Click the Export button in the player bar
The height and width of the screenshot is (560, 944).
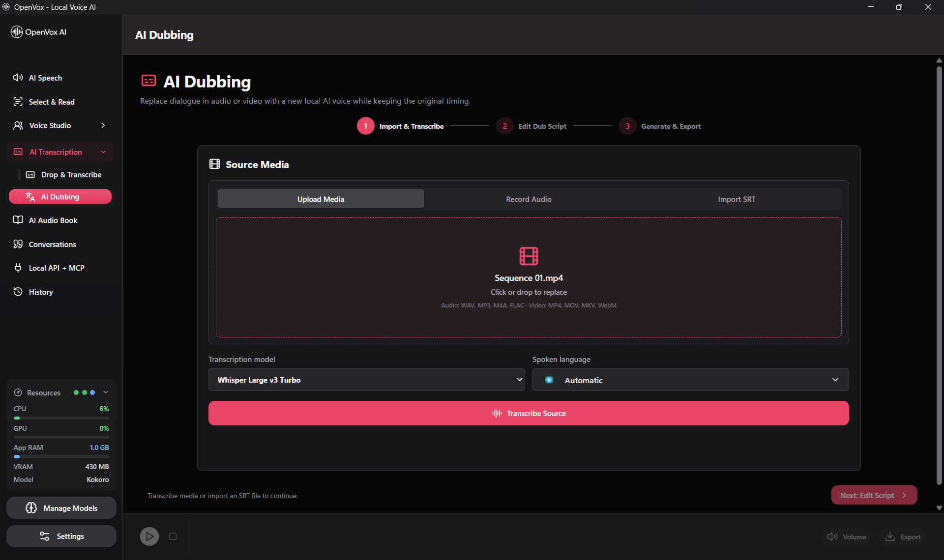coord(903,537)
